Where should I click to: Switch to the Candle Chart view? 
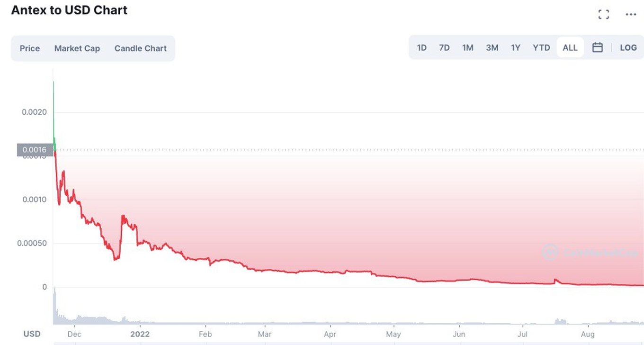pos(140,48)
